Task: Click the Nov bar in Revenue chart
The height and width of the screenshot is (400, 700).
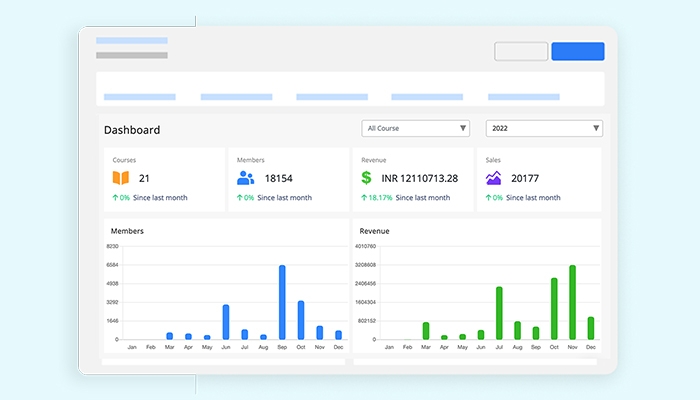Action: tap(572, 303)
